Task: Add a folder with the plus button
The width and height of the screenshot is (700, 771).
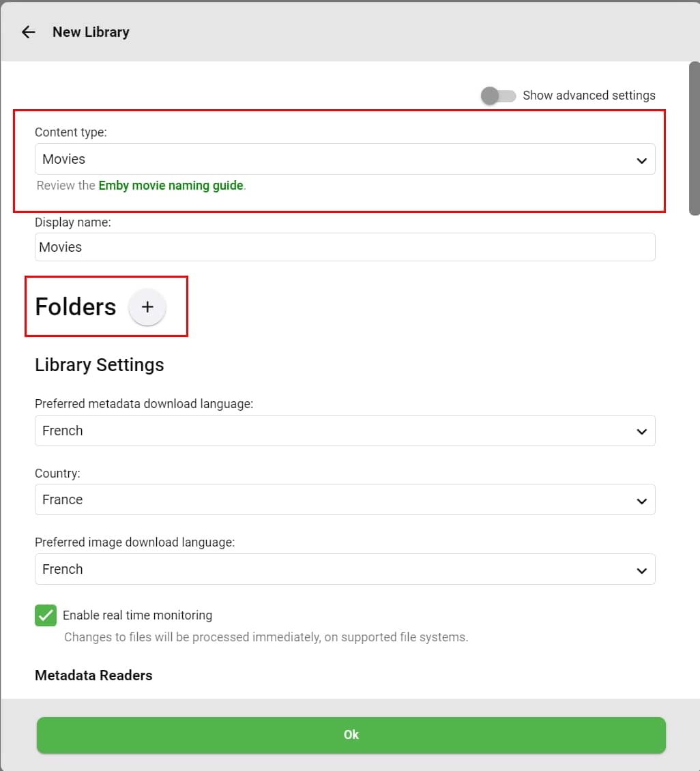Action: (x=147, y=307)
